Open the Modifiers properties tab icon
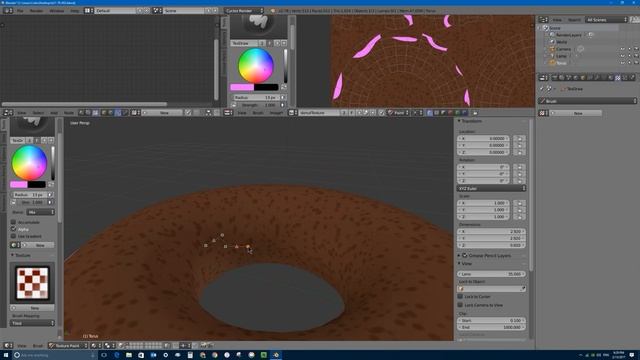Image resolution: width=640 pixels, height=360 pixels. click(597, 77)
